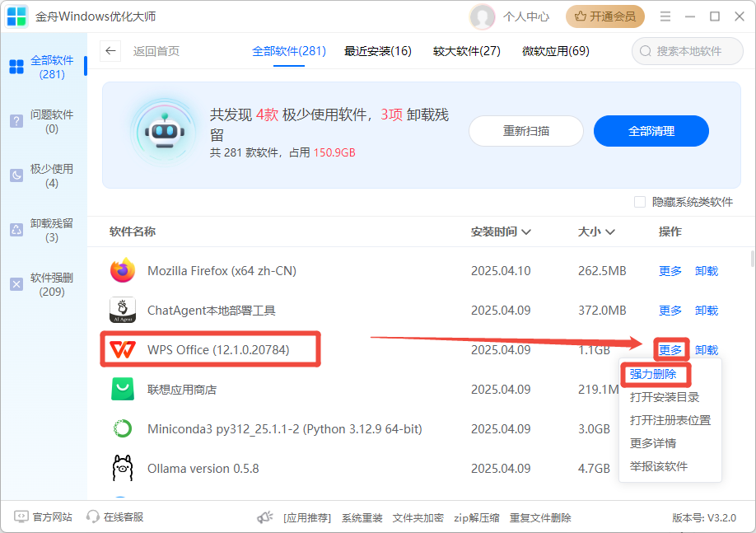Open zip解压缩 footer link
Screen dimensions: 756x533
476,518
